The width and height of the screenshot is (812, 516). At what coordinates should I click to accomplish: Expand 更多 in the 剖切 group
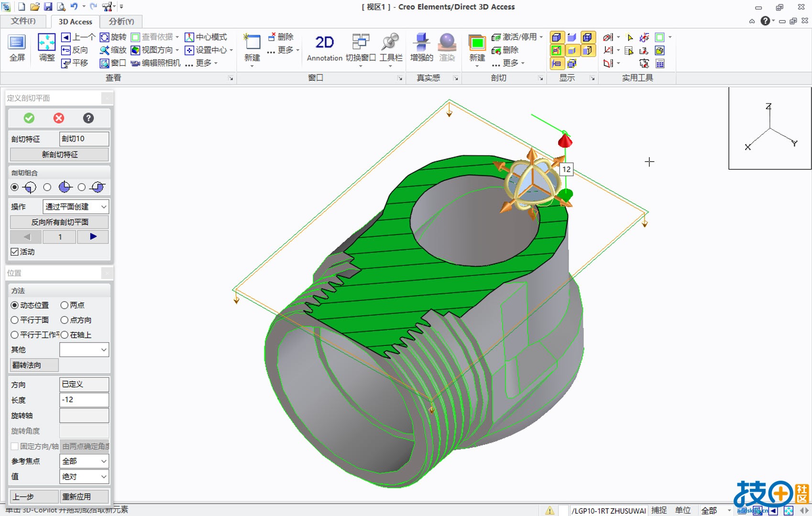click(523, 63)
